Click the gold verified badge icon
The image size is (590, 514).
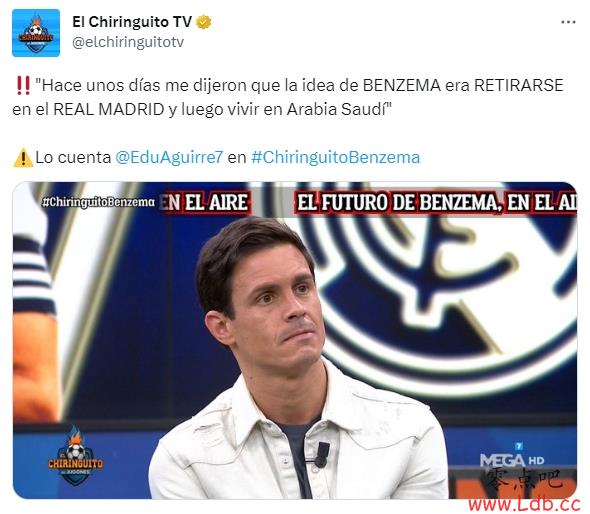coord(204,22)
